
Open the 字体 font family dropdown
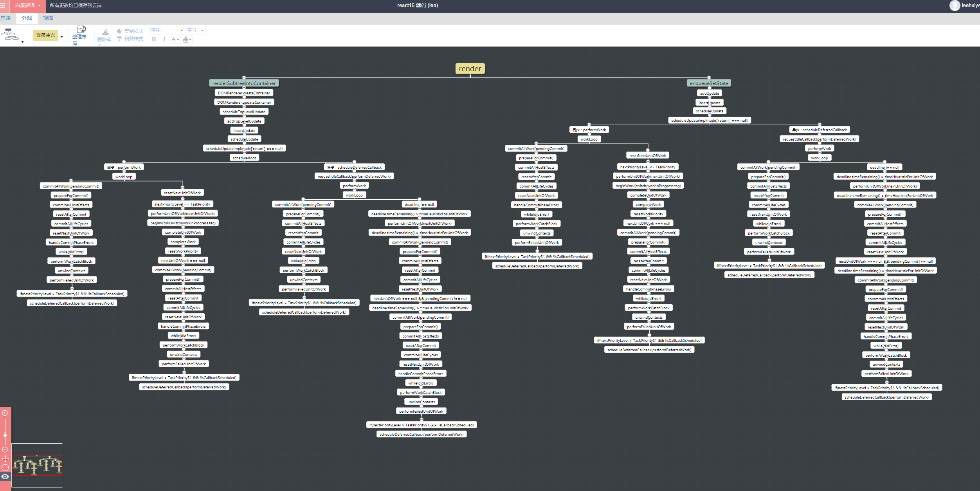coord(167,30)
